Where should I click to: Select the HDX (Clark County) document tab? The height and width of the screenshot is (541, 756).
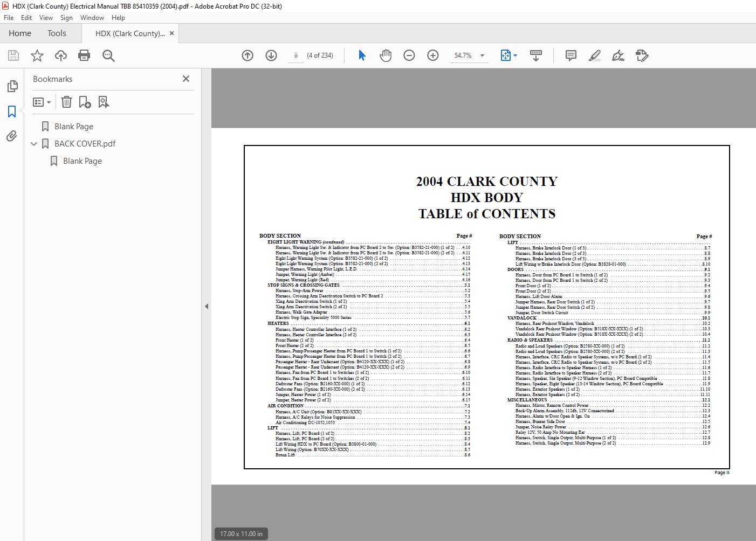click(x=130, y=33)
